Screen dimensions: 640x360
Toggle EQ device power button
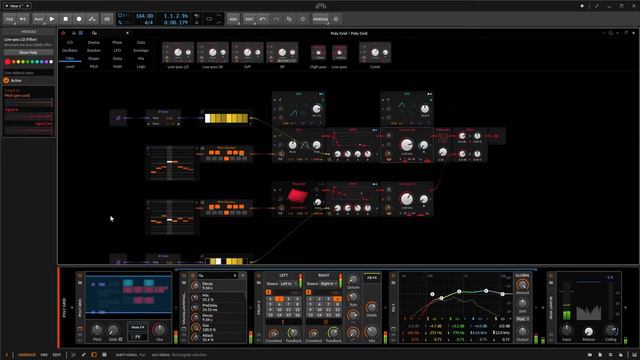(393, 276)
